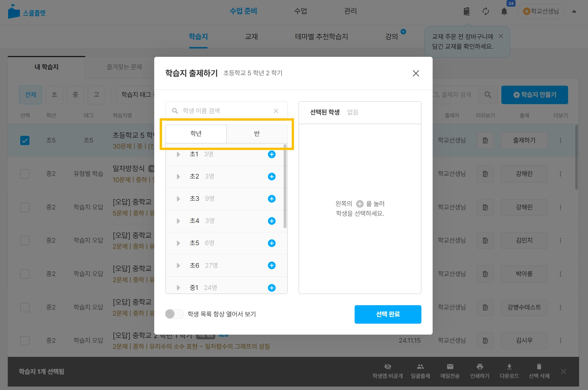The height and width of the screenshot is (390, 588).
Task: Click the refresh sync icon in header
Action: point(485,12)
